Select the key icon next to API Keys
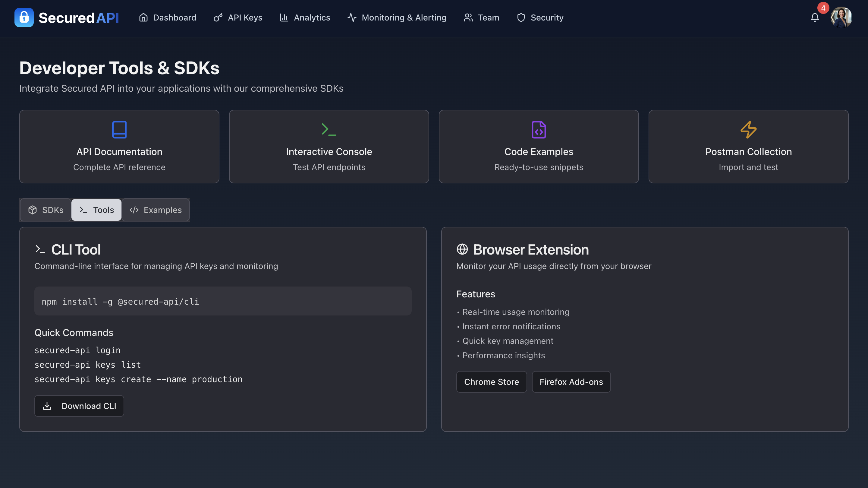 [x=218, y=17]
